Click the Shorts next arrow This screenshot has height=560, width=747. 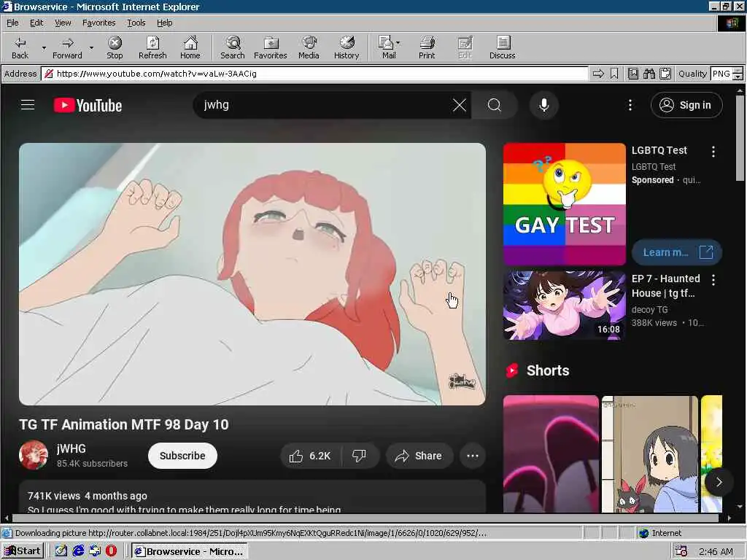coord(719,483)
